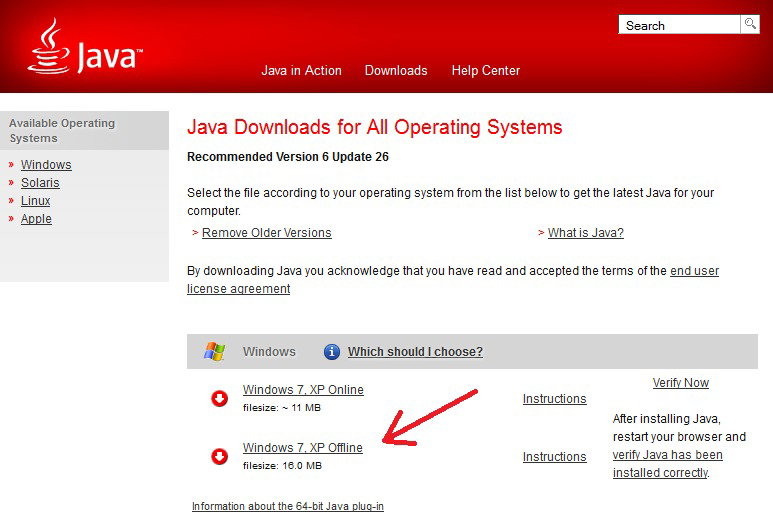Download Windows 7, XP Online installer
Viewport: 773px width, 527px height.
tap(303, 389)
